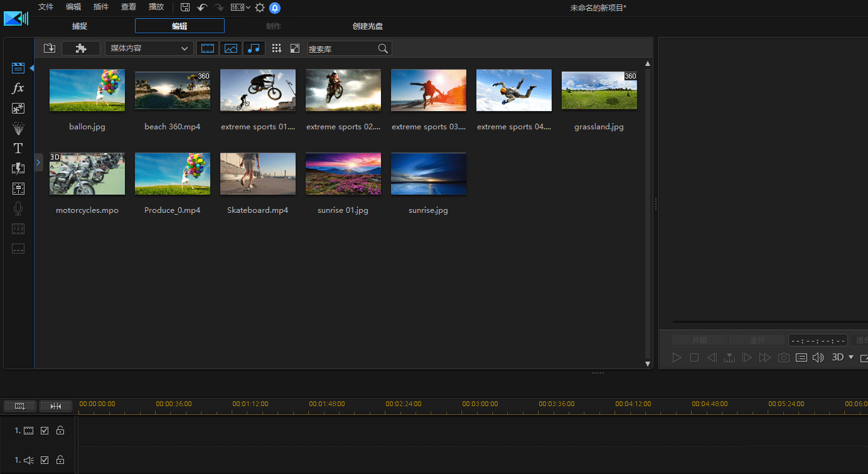Click the 捕捉 module button
The image size is (868, 474).
coord(80,26)
